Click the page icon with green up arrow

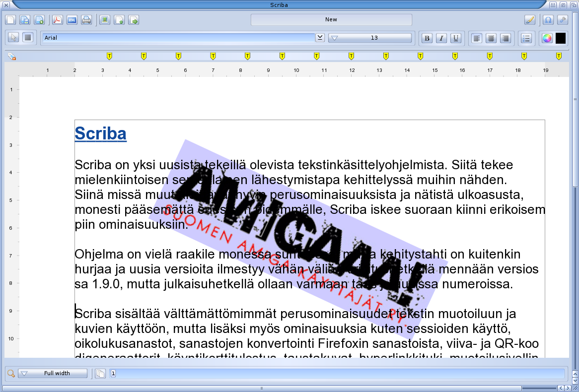(119, 20)
